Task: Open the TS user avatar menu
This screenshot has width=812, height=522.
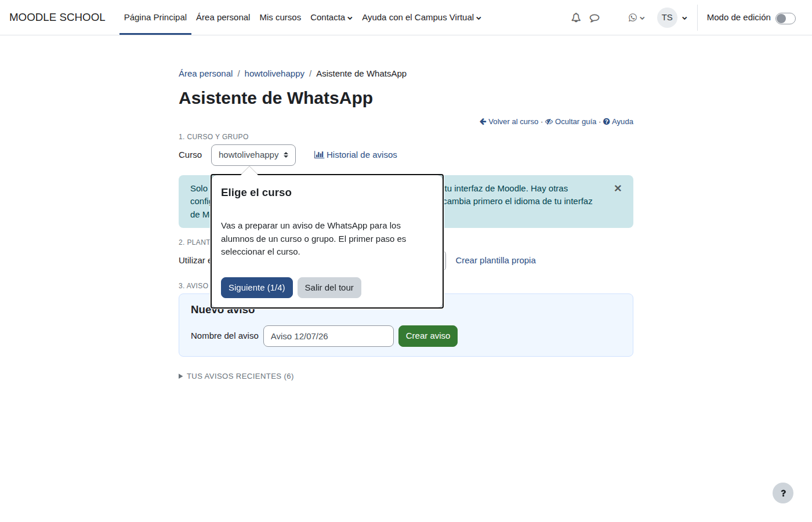Action: [667, 17]
